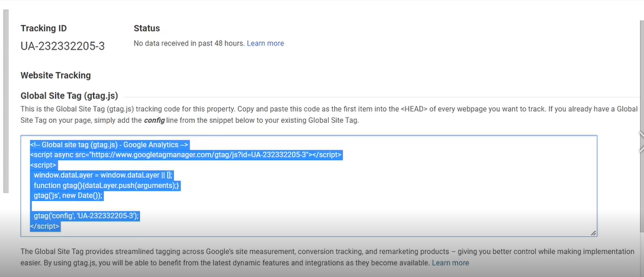This screenshot has width=644, height=277.
Task: Click the Status label
Action: [147, 29]
